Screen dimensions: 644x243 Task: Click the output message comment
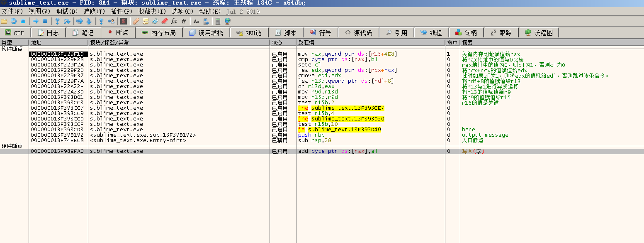(485, 135)
